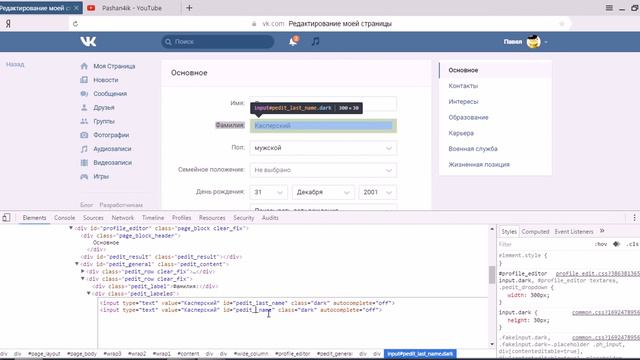
Task: Click the Разработчикам footer link
Action: pos(121,205)
